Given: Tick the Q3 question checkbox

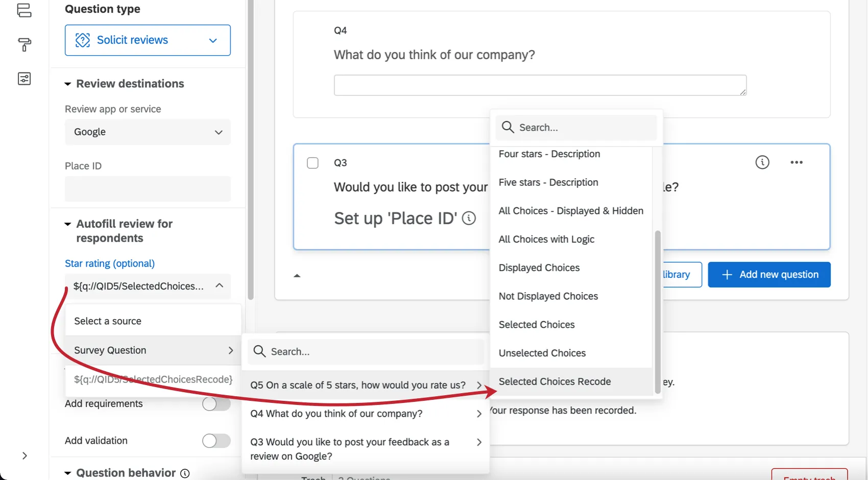Looking at the screenshot, I should pyautogui.click(x=312, y=163).
